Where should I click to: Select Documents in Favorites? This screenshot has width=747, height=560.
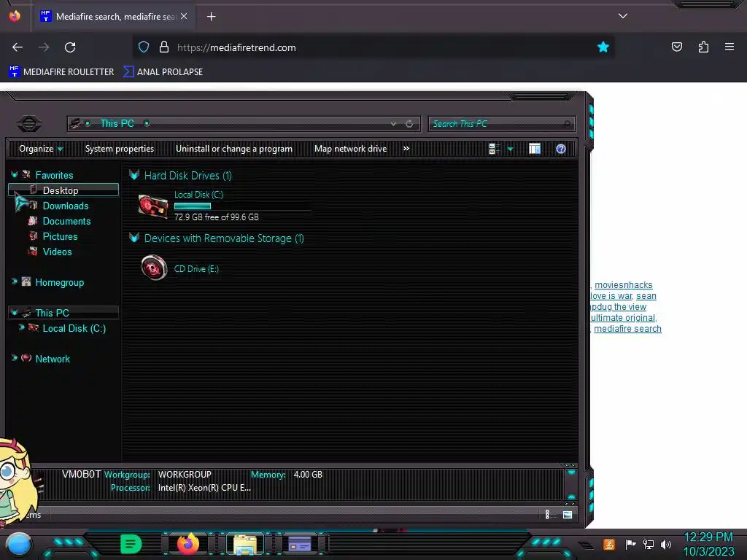(66, 221)
